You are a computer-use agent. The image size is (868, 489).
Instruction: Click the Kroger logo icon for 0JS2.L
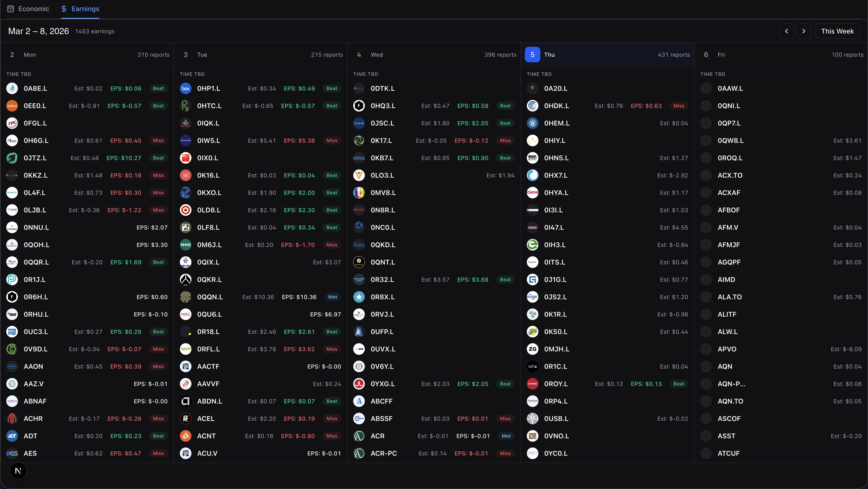click(532, 297)
